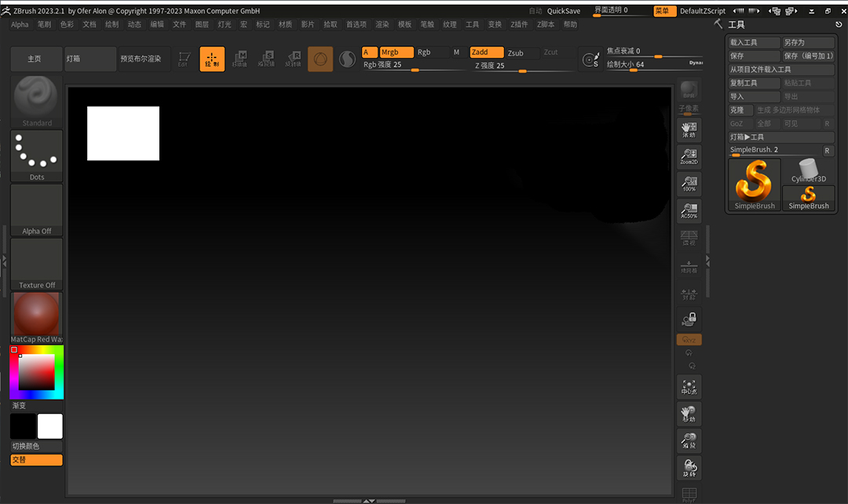
Task: Click QuickSave in the title bar
Action: click(x=564, y=11)
